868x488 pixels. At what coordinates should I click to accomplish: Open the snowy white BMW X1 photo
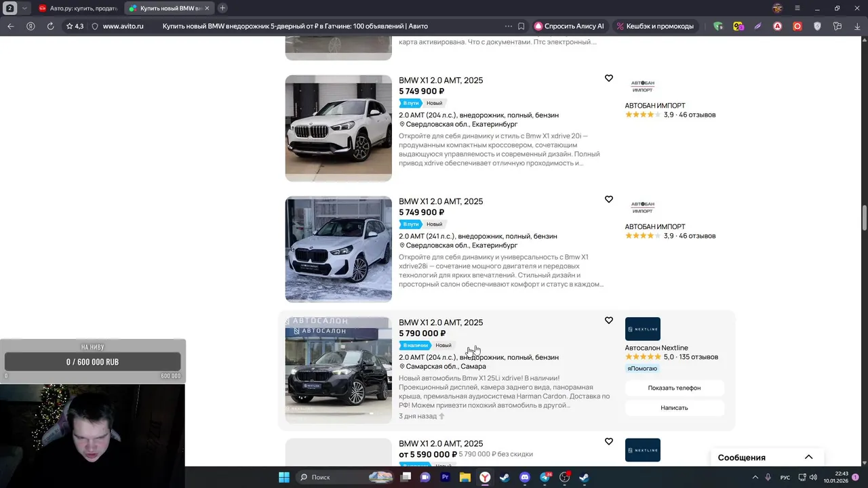(338, 249)
